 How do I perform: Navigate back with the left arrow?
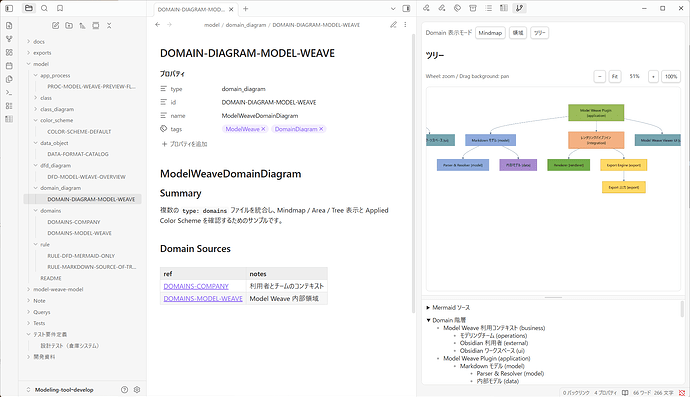(158, 25)
